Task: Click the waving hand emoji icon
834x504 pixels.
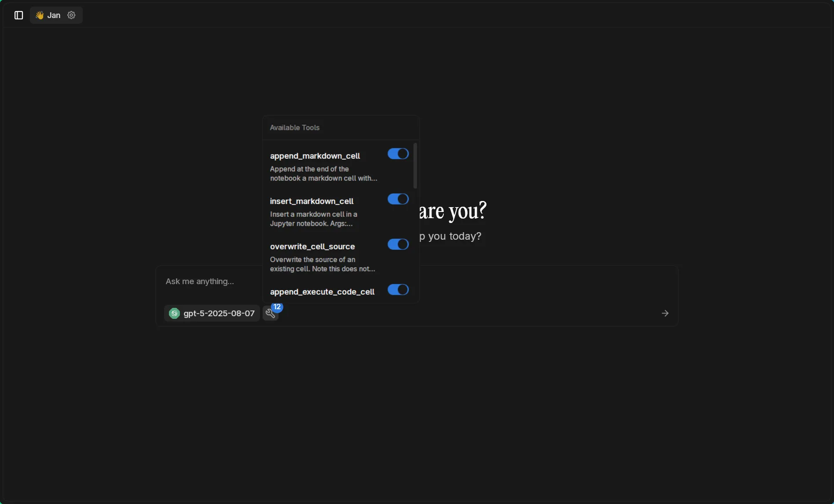Action: (x=40, y=15)
